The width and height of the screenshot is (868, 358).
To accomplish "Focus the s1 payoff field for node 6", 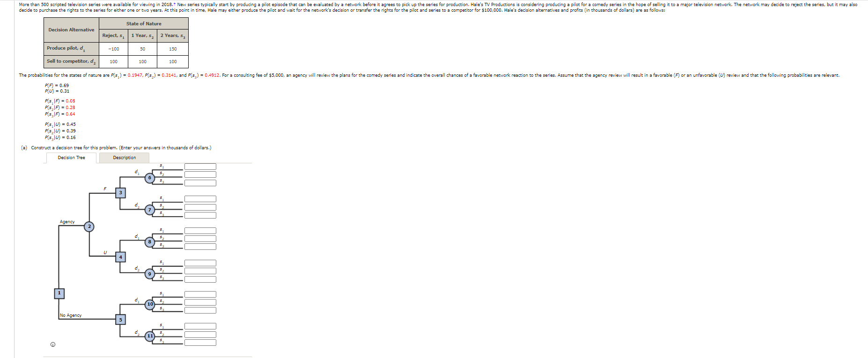I will coord(200,167).
